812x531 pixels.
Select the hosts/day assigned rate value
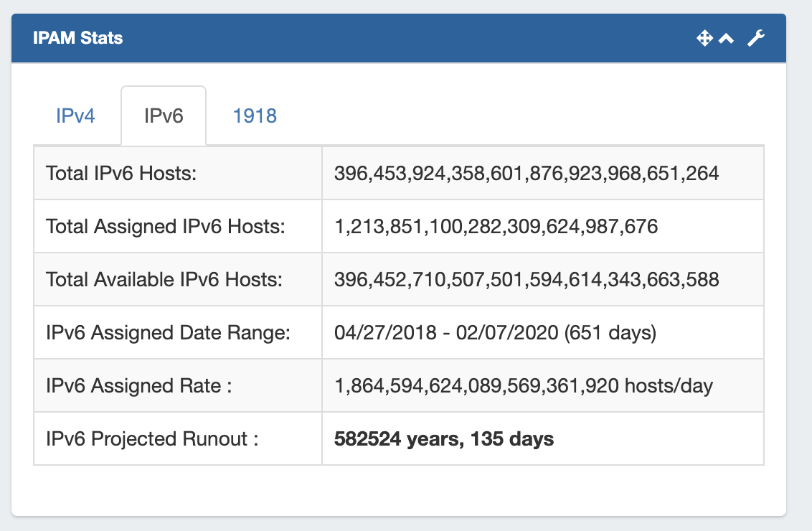524,386
